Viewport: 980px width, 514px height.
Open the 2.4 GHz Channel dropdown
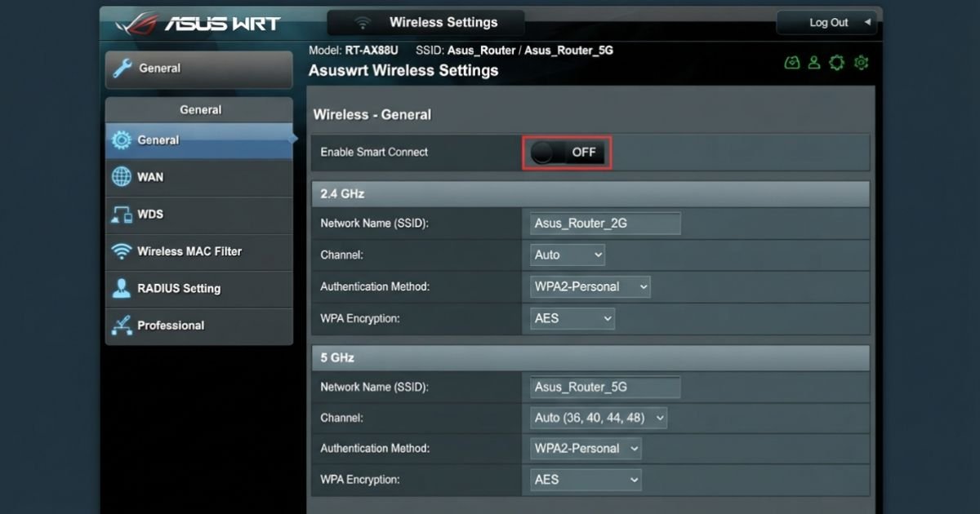pyautogui.click(x=568, y=255)
